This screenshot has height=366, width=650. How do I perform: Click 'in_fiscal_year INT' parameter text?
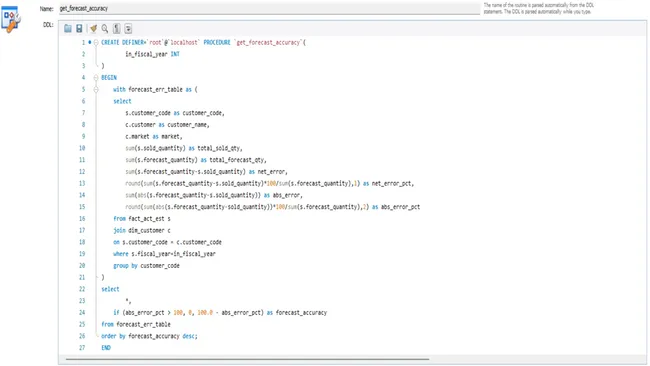(153, 54)
